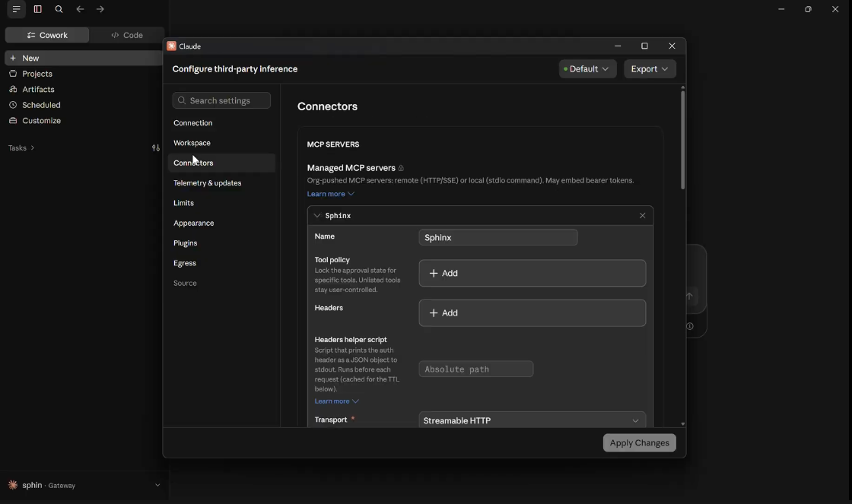Open Scheduled in the sidebar
The height and width of the screenshot is (504, 852).
[41, 106]
